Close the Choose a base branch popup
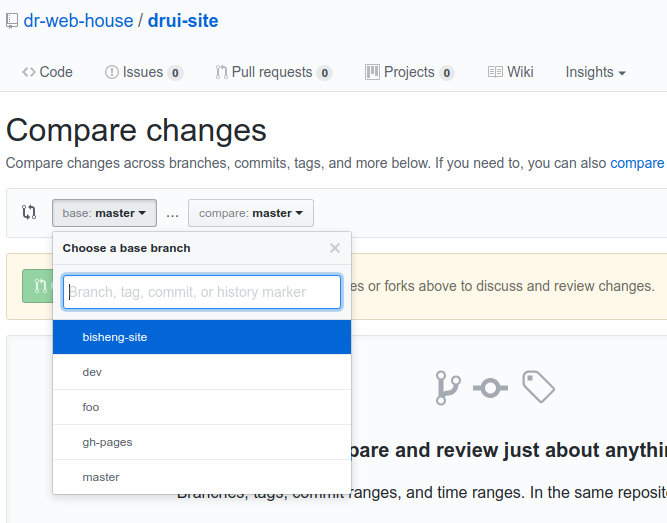667x523 pixels. (x=335, y=248)
